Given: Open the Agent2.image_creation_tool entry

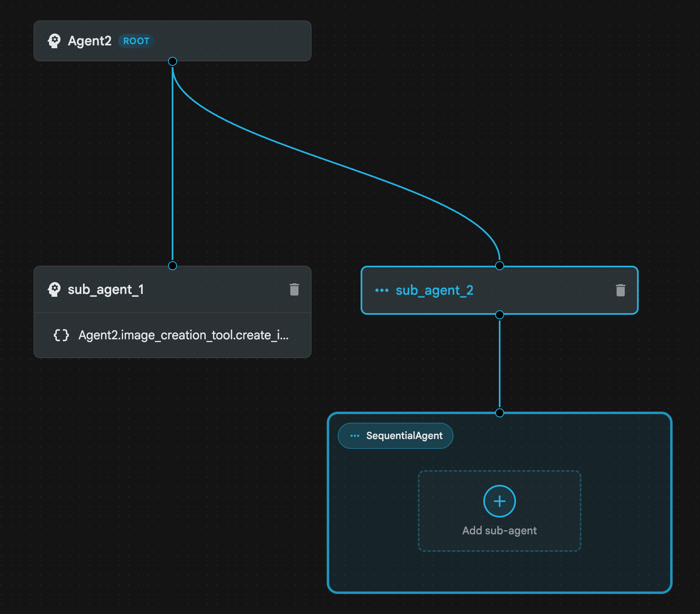Looking at the screenshot, I should pyautogui.click(x=183, y=335).
